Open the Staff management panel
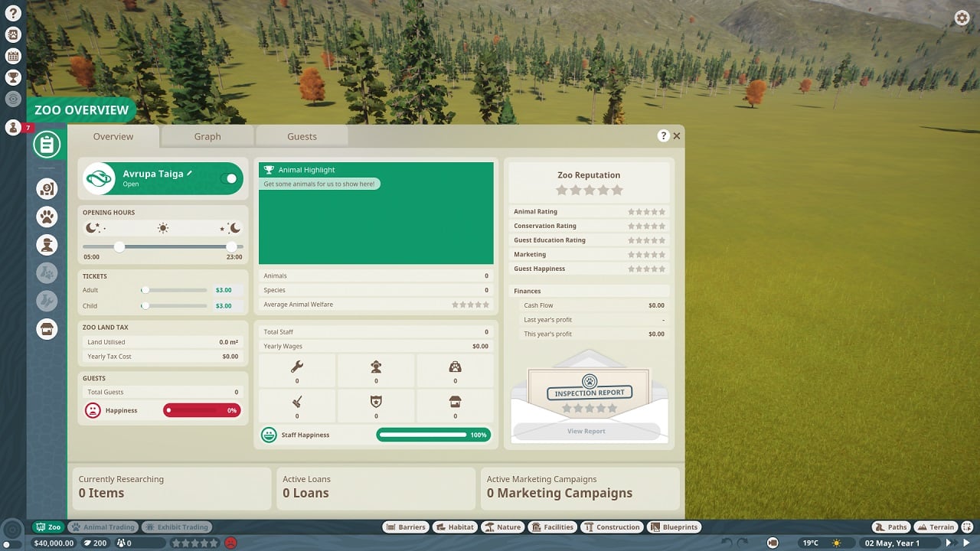The width and height of the screenshot is (980, 551). [x=47, y=244]
